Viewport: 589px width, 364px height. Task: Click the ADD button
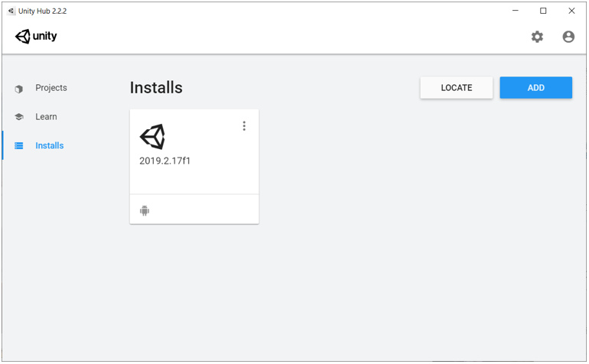[535, 87]
